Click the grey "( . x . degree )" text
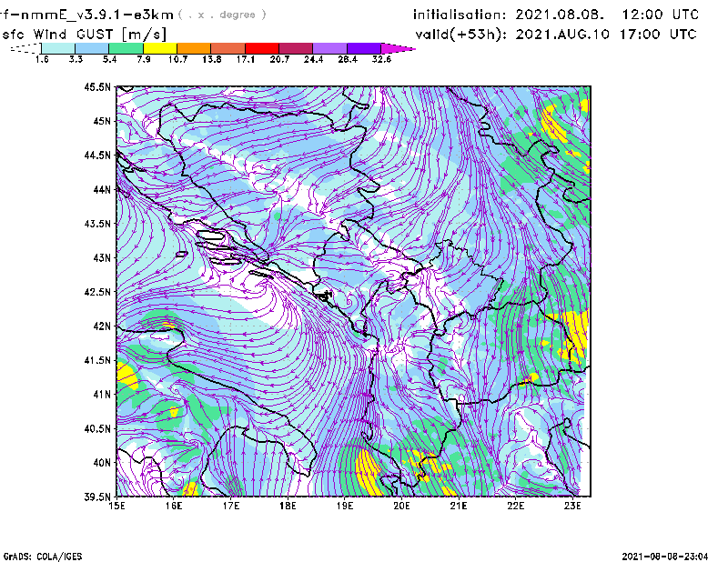Screen dimensions: 728x562 pos(222,15)
